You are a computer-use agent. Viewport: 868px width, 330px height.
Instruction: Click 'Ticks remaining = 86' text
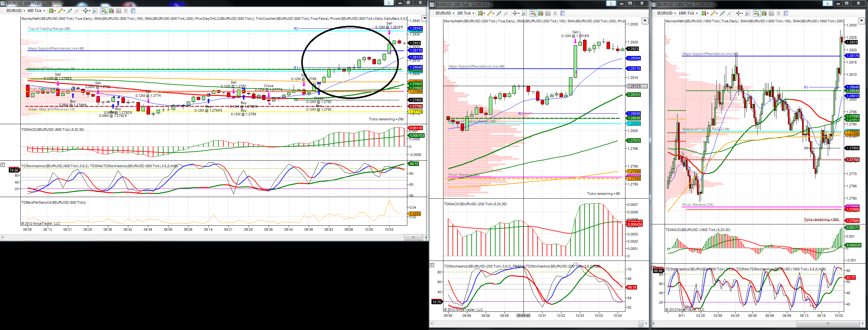[603, 194]
